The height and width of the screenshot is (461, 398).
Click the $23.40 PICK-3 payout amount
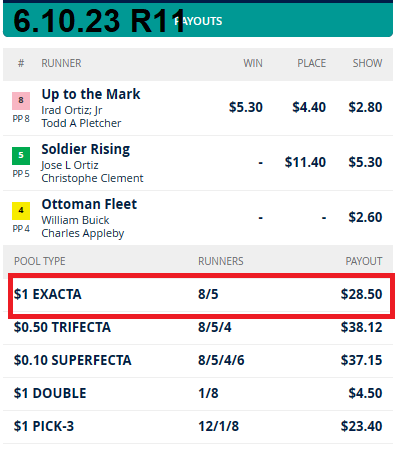pyautogui.click(x=361, y=426)
